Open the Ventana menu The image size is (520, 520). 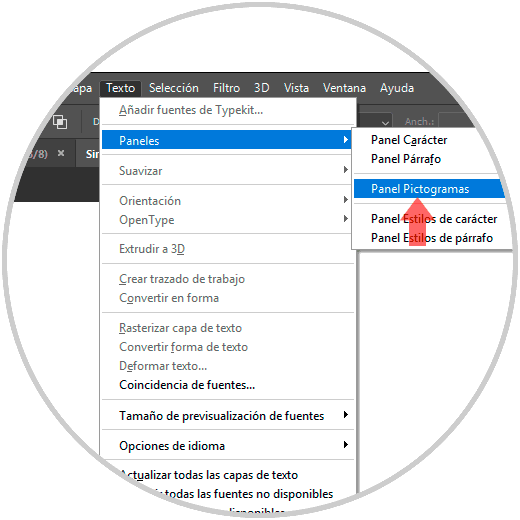tap(344, 88)
